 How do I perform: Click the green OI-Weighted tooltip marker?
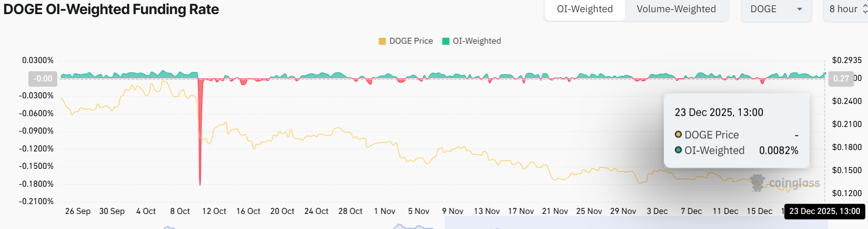[x=678, y=150]
